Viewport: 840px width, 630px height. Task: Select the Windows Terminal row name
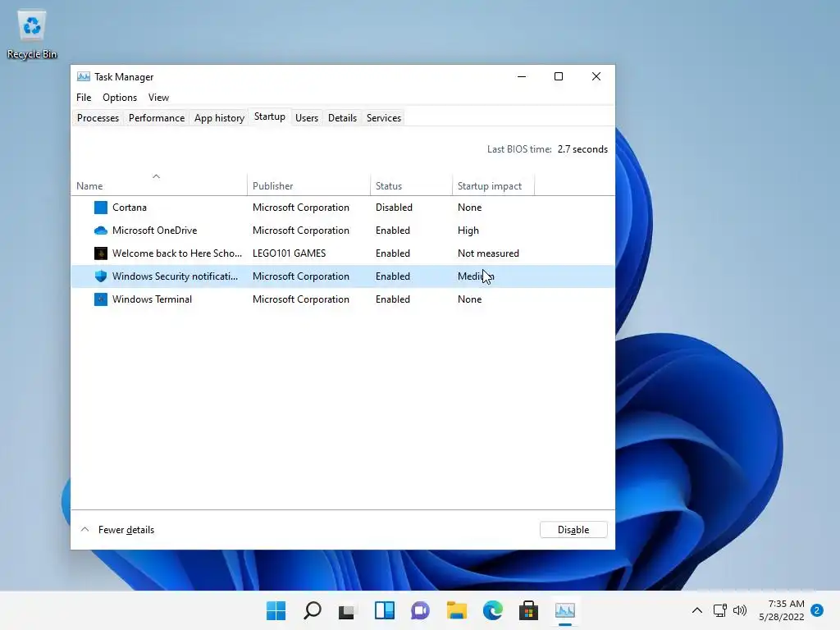click(152, 299)
